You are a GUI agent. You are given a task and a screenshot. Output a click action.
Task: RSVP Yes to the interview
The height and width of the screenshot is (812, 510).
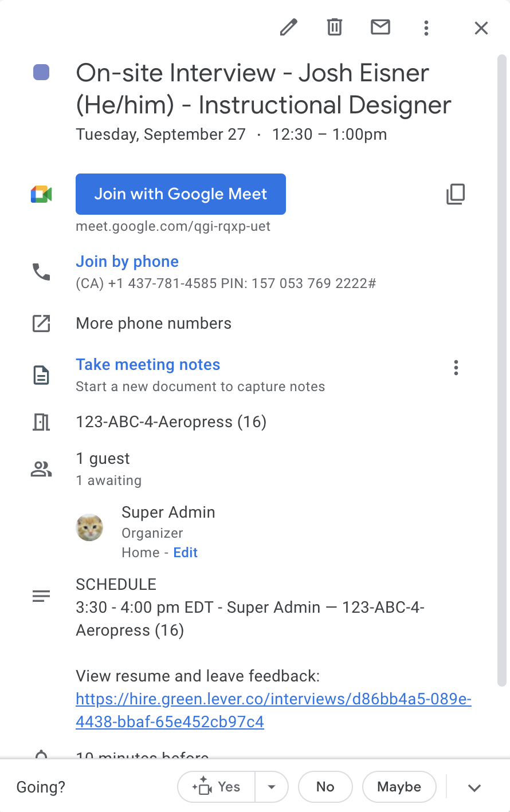[x=217, y=787]
